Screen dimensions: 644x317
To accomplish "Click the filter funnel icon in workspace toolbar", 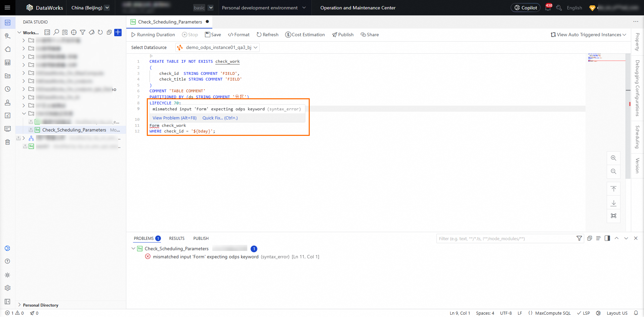I will tap(82, 32).
